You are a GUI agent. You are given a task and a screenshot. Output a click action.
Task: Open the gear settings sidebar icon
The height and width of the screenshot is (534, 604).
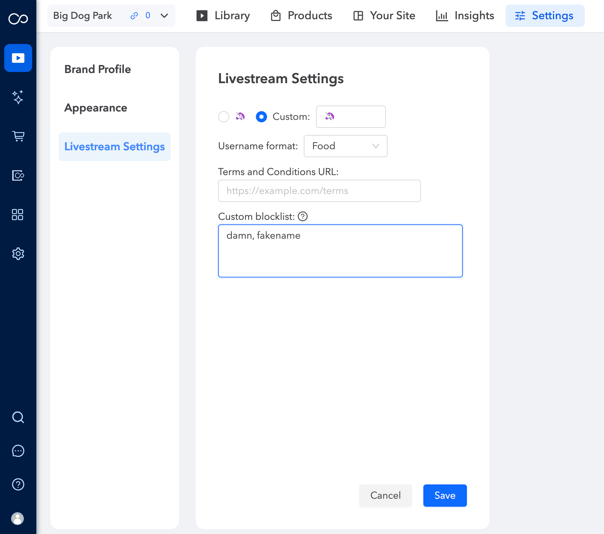(18, 254)
